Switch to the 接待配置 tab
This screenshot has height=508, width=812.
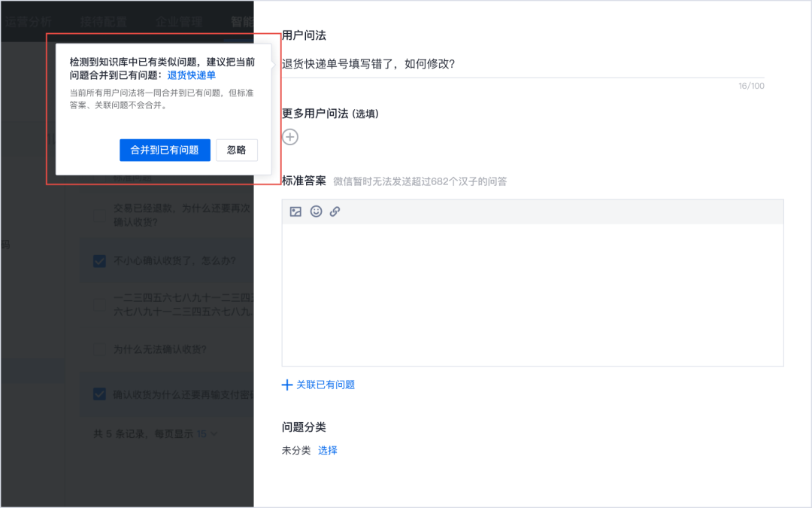click(103, 21)
